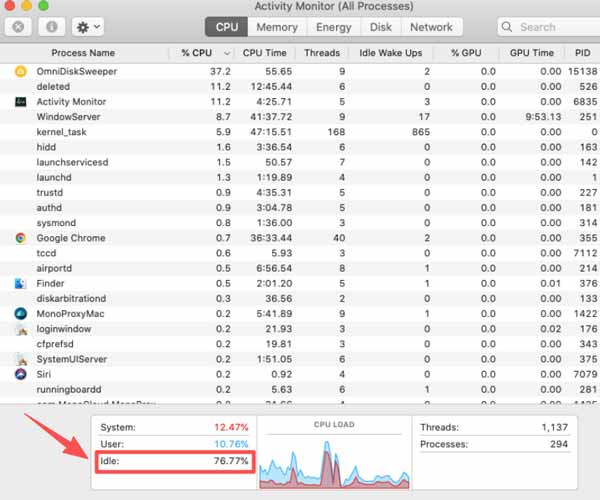Image resolution: width=600 pixels, height=500 pixels.
Task: Sort by Process Name column
Action: pos(83,53)
